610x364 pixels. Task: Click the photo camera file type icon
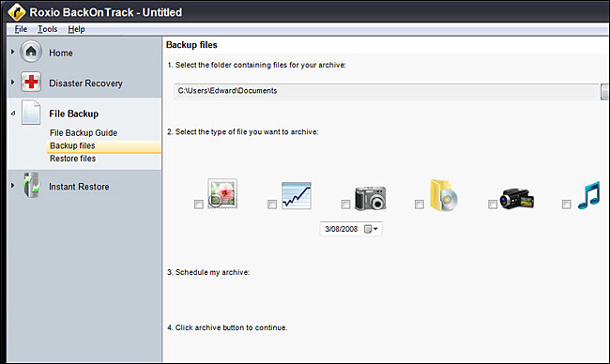click(x=371, y=198)
